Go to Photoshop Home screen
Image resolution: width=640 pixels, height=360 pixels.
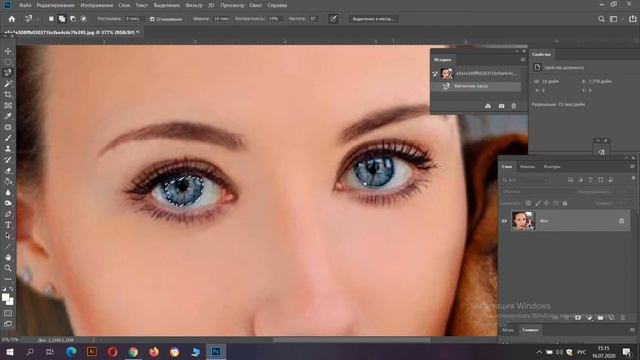11,19
